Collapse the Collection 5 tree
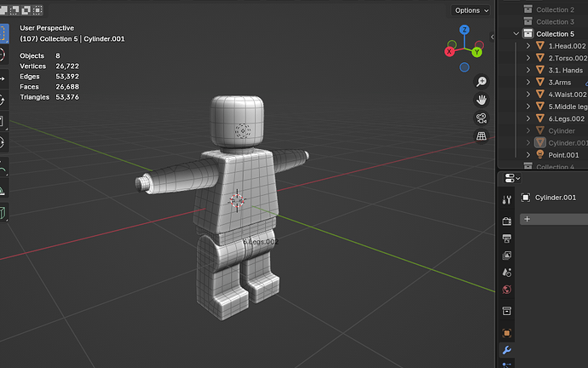The height and width of the screenshot is (368, 588). [x=516, y=34]
